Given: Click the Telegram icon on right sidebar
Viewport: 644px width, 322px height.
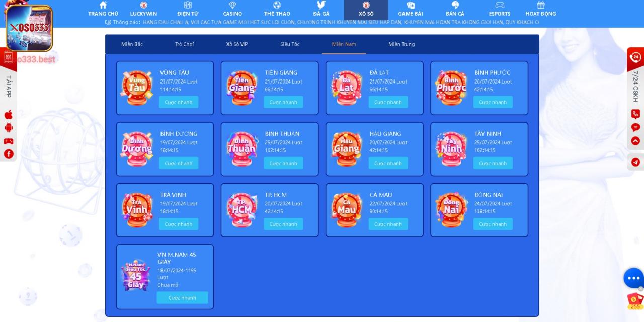Looking at the screenshot, I should (635, 162).
